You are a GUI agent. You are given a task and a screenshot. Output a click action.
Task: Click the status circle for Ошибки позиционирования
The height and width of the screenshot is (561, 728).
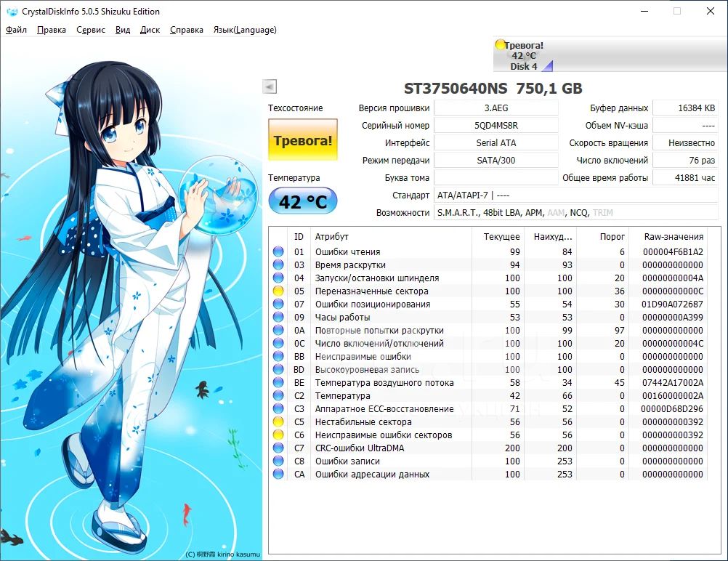pos(278,304)
